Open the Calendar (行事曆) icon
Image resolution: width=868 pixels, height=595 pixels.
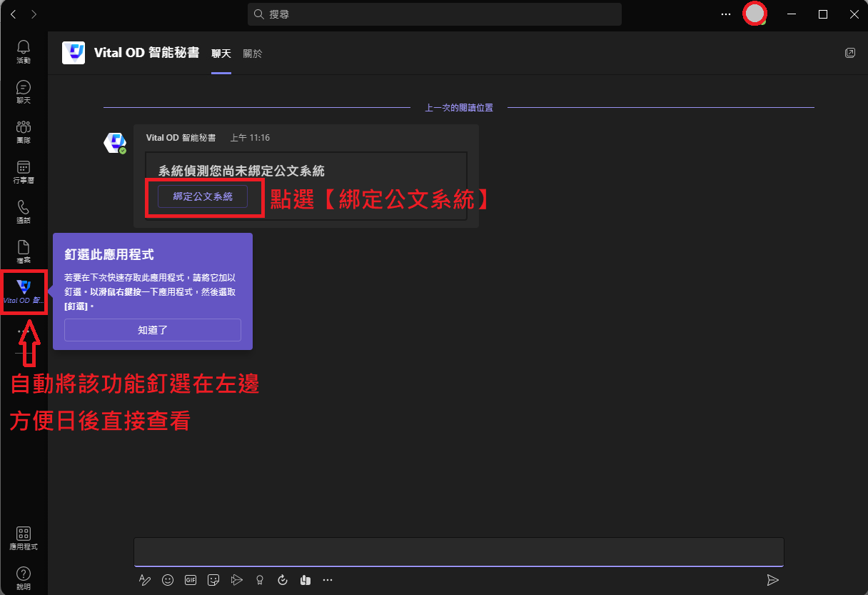24,171
